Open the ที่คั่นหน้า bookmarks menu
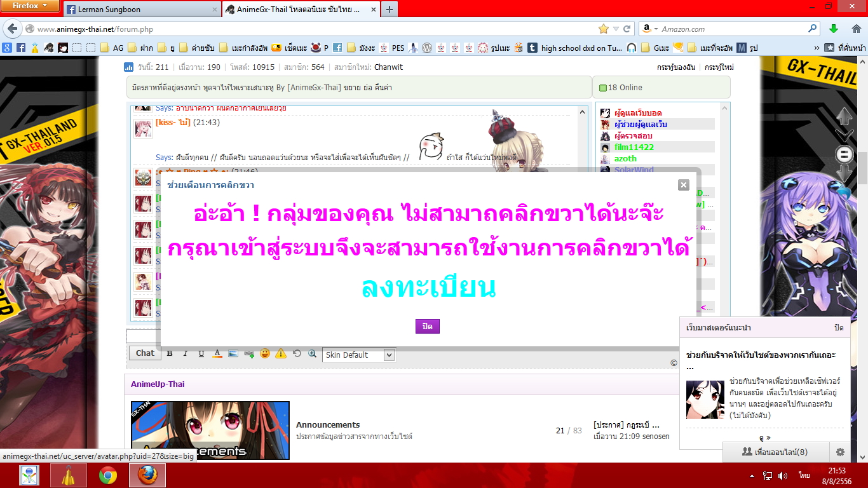The height and width of the screenshot is (488, 868). [845, 48]
